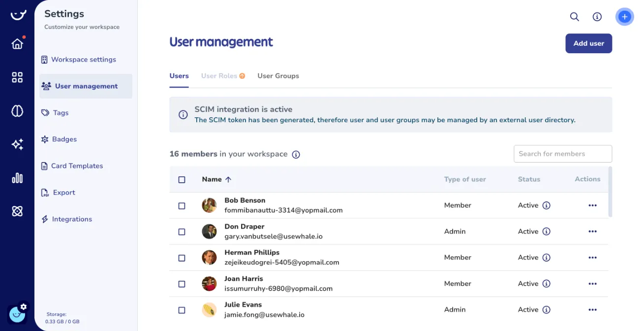644x331 pixels.
Task: Click status info icon for Bob Benson
Action: point(546,205)
